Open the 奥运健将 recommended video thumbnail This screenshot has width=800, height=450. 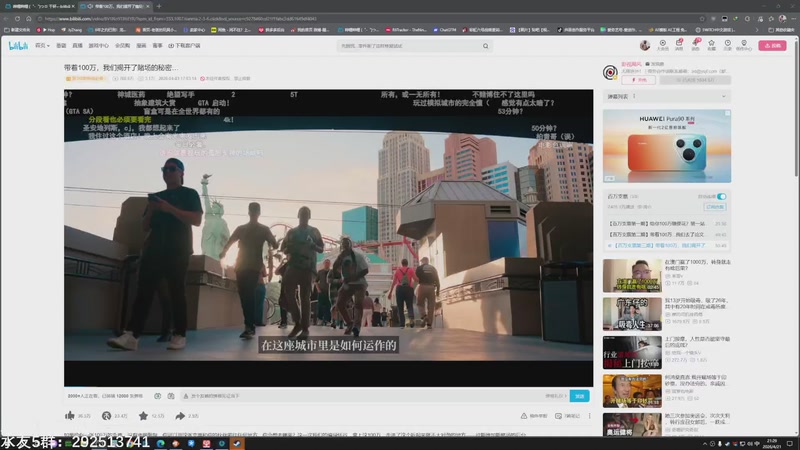click(632, 424)
